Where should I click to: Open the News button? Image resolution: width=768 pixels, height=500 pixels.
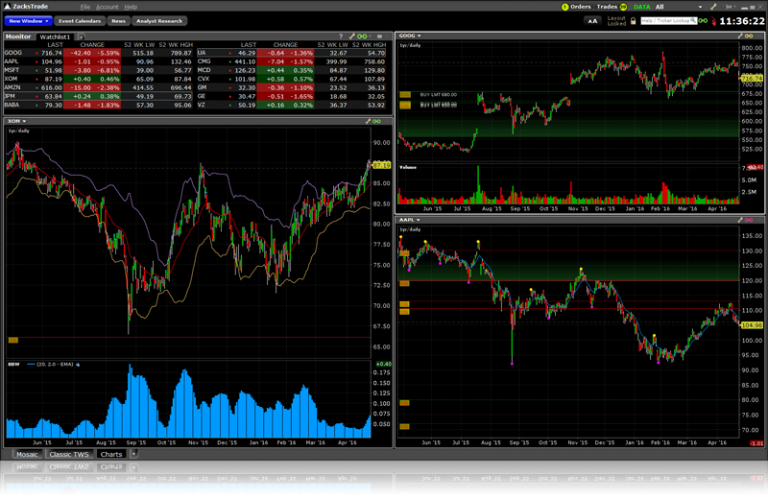(118, 21)
